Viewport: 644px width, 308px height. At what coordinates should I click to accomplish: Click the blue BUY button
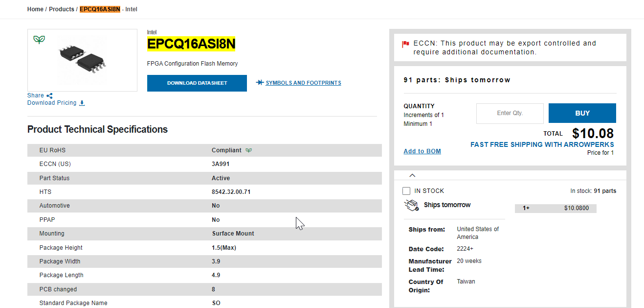[582, 113]
